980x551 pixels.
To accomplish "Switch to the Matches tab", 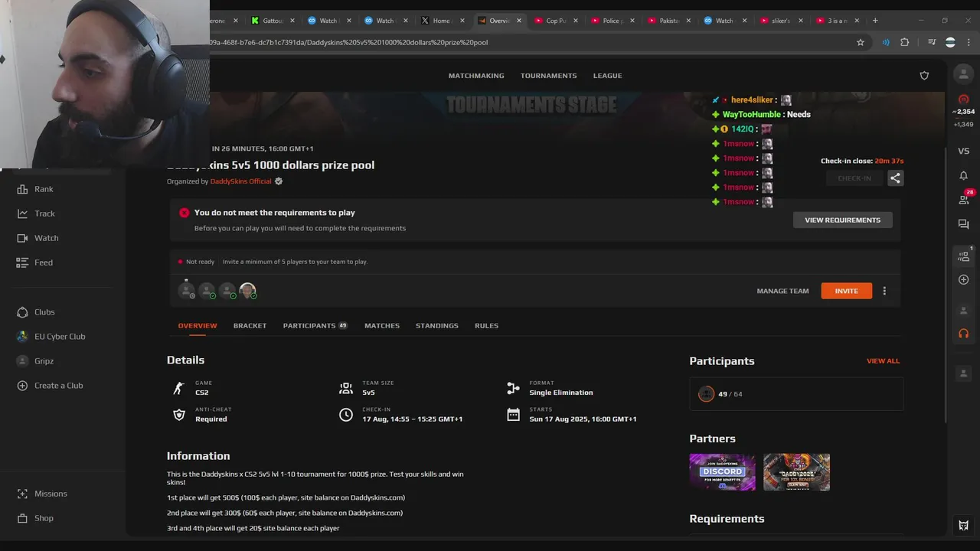I will [382, 326].
